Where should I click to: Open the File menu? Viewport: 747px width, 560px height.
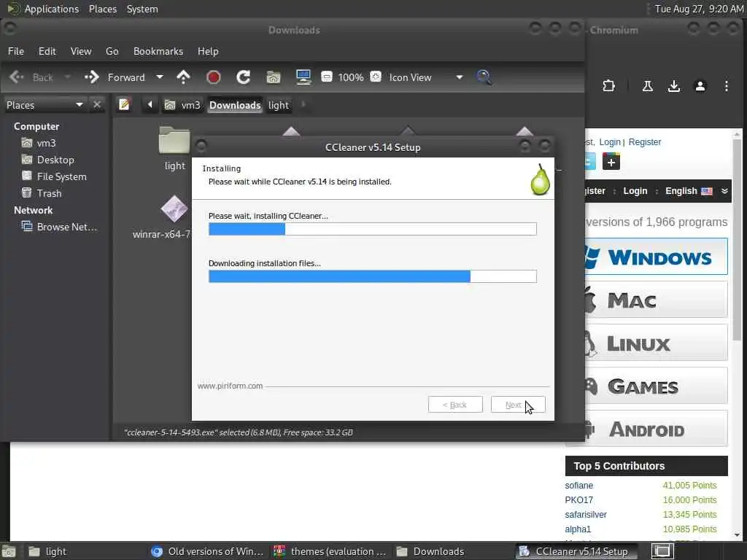16,51
